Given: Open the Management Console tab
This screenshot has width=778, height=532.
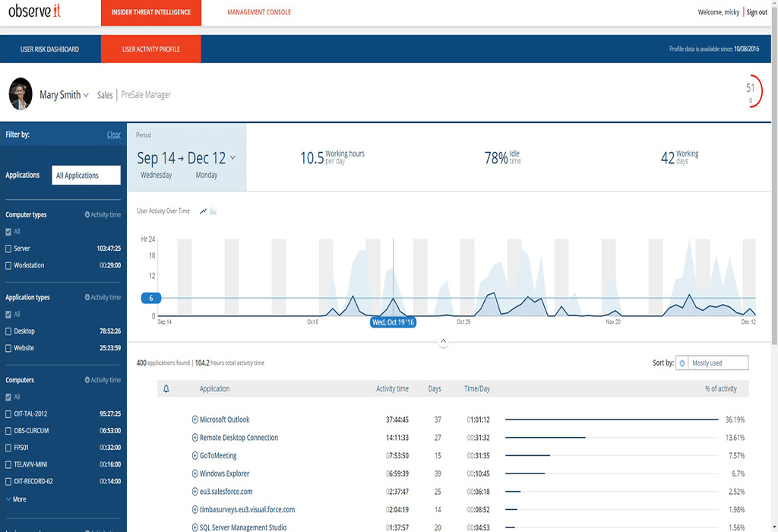Looking at the screenshot, I should tap(258, 12).
